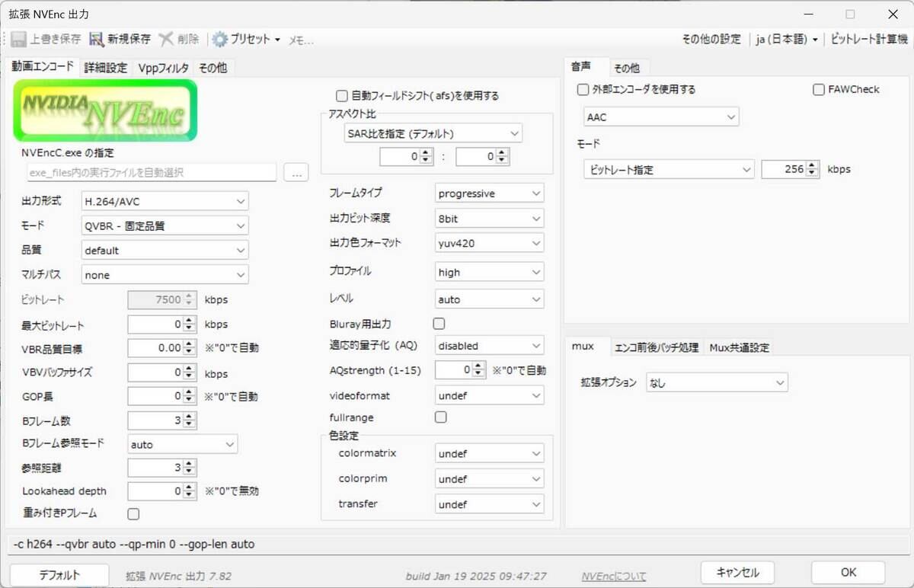The height and width of the screenshot is (588, 914).
Task: Open the NVEncについて link
Action: [613, 576]
